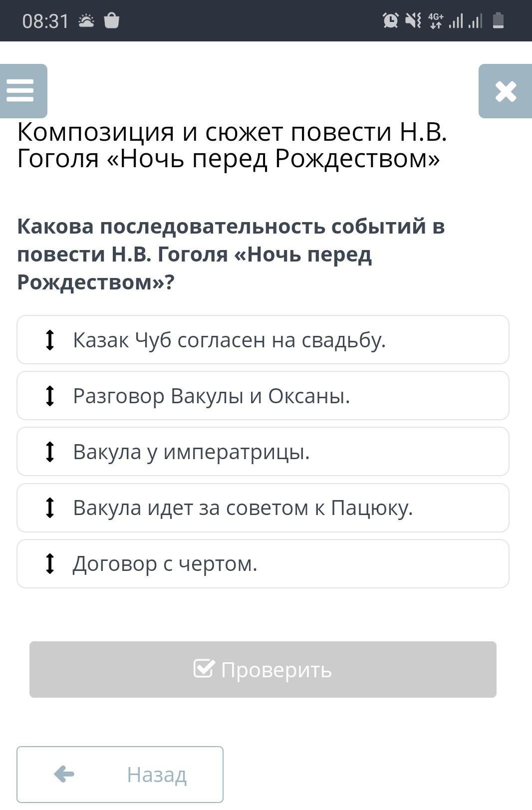This screenshot has height=810, width=532.
Task: Tap the alarm clock status icon
Action: point(390,20)
